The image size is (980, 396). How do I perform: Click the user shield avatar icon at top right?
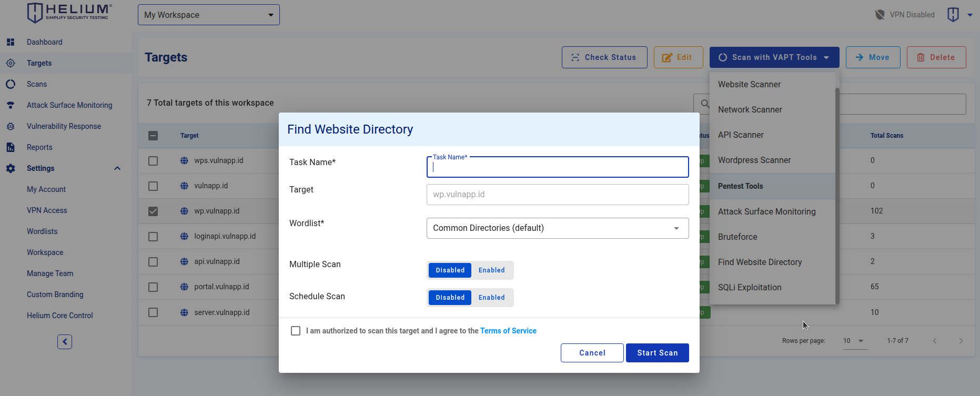pyautogui.click(x=953, y=15)
